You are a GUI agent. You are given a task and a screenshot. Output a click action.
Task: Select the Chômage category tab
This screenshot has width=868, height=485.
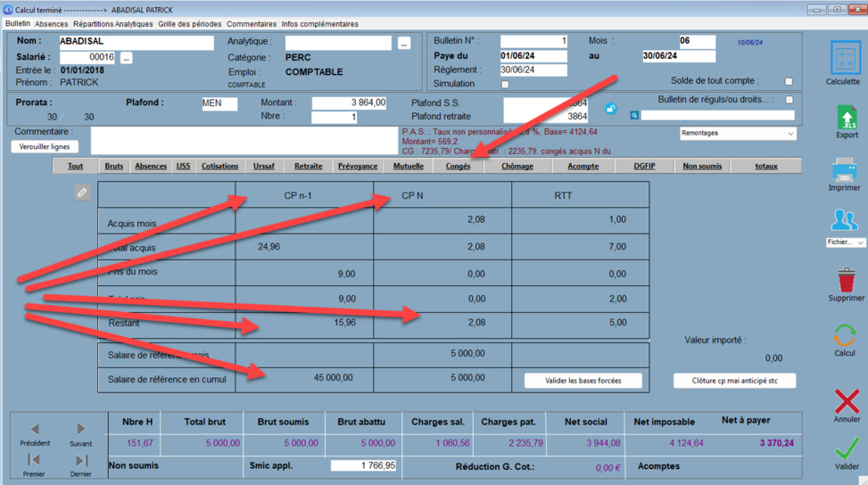[517, 166]
